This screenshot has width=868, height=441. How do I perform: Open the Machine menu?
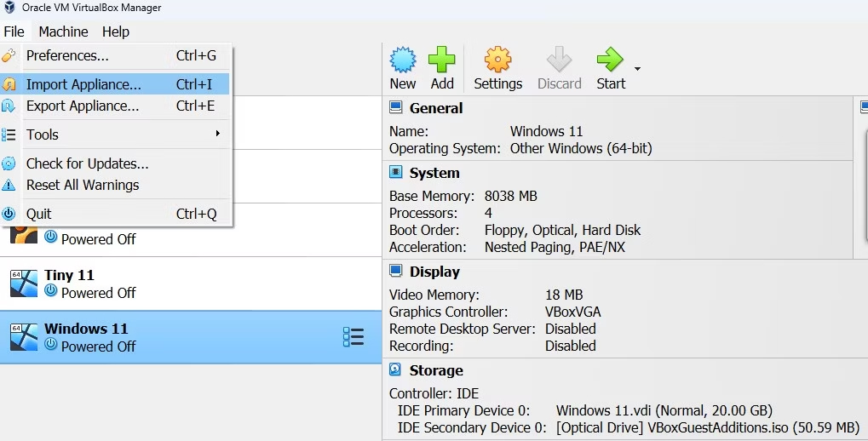pos(63,31)
